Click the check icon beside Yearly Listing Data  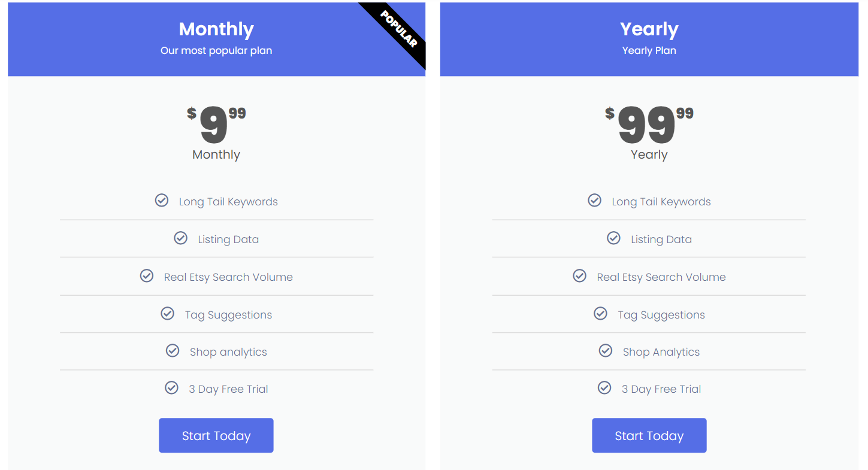point(613,238)
